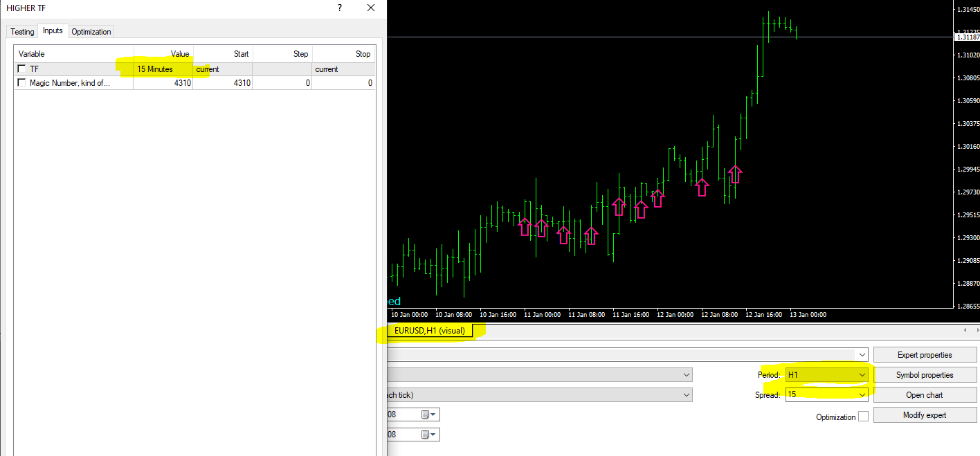Open the 'each tick' model dropdown
Image resolution: width=980 pixels, height=456 pixels.
point(686,394)
